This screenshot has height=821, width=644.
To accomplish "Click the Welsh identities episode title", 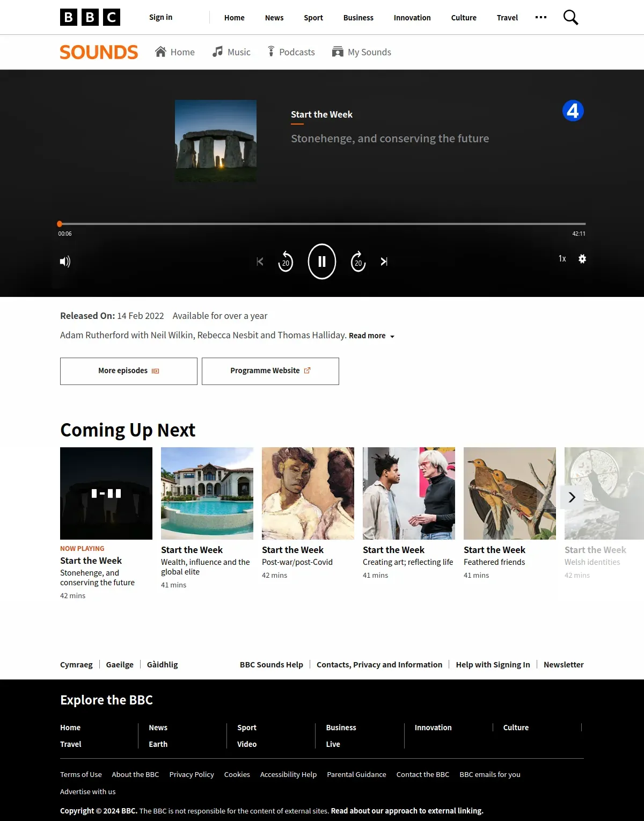I will (x=592, y=562).
